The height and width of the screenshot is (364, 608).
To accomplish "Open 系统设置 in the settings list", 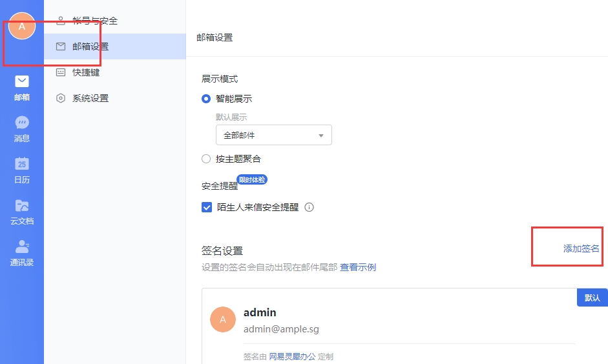I will click(90, 98).
